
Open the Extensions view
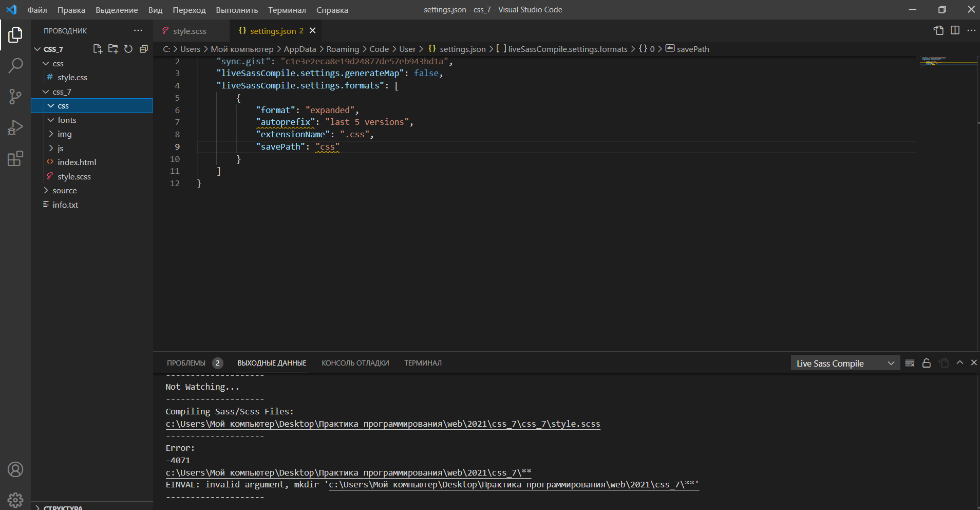[15, 158]
